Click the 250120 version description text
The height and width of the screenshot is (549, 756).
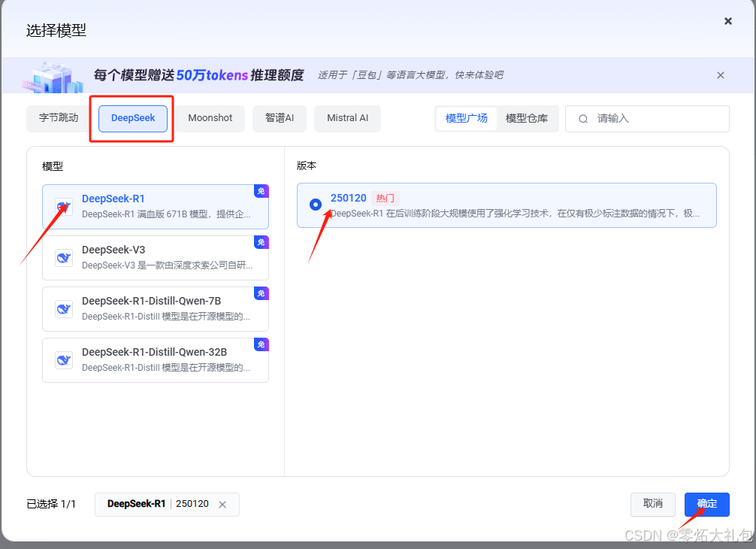click(515, 214)
